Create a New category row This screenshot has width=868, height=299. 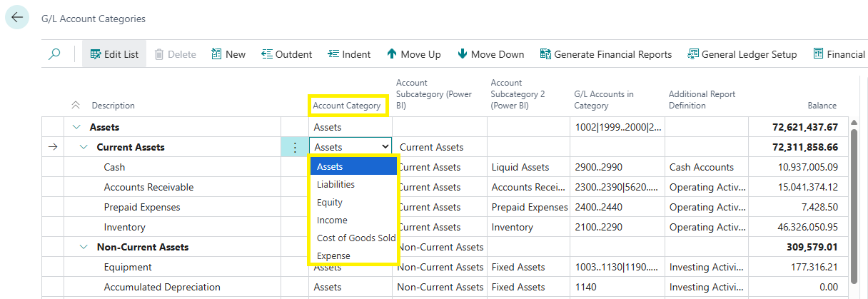pos(228,54)
